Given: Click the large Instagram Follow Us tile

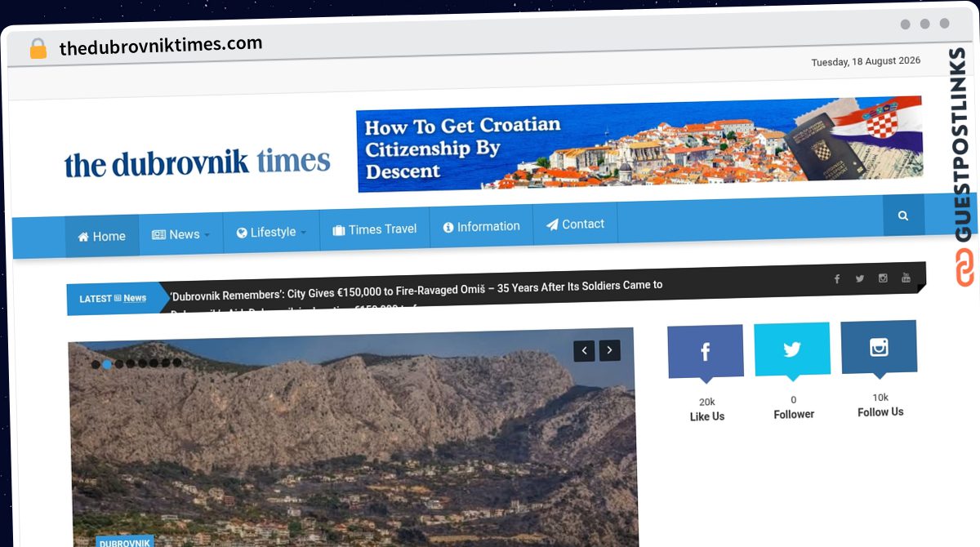Looking at the screenshot, I should [x=879, y=347].
